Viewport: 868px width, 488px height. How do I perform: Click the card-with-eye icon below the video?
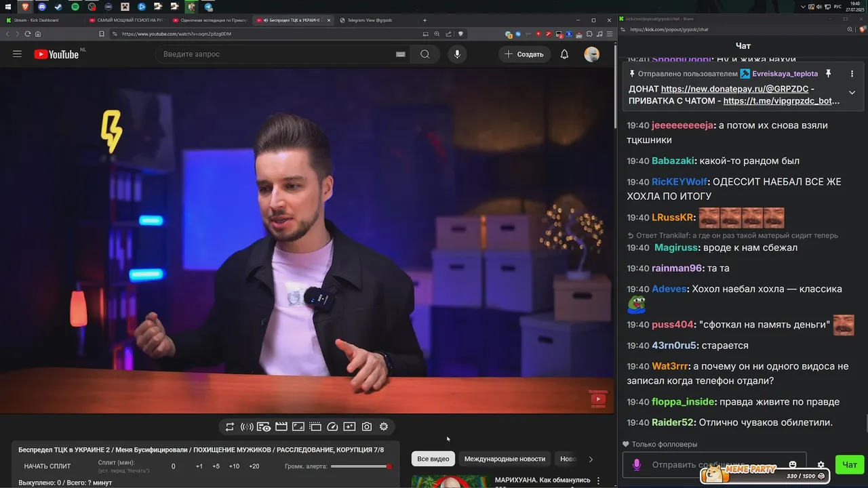click(264, 427)
